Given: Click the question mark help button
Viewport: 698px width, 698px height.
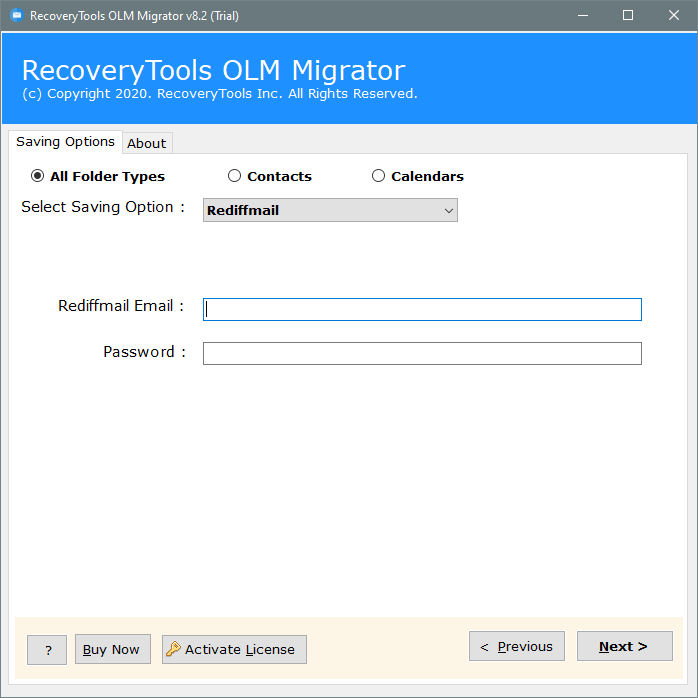Looking at the screenshot, I should 47,650.
